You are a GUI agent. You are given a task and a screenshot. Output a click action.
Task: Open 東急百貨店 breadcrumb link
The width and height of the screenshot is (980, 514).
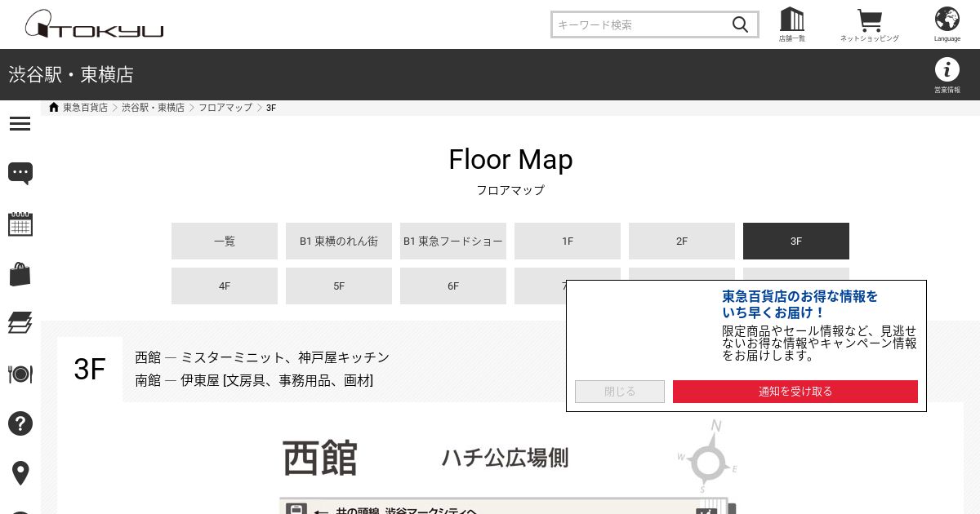[85, 108]
